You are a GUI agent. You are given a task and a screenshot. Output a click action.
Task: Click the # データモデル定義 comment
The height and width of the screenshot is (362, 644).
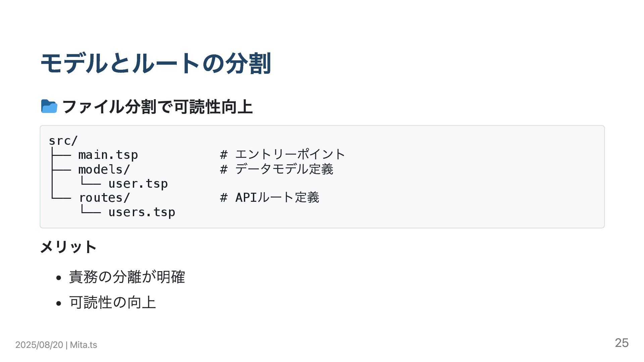click(276, 169)
